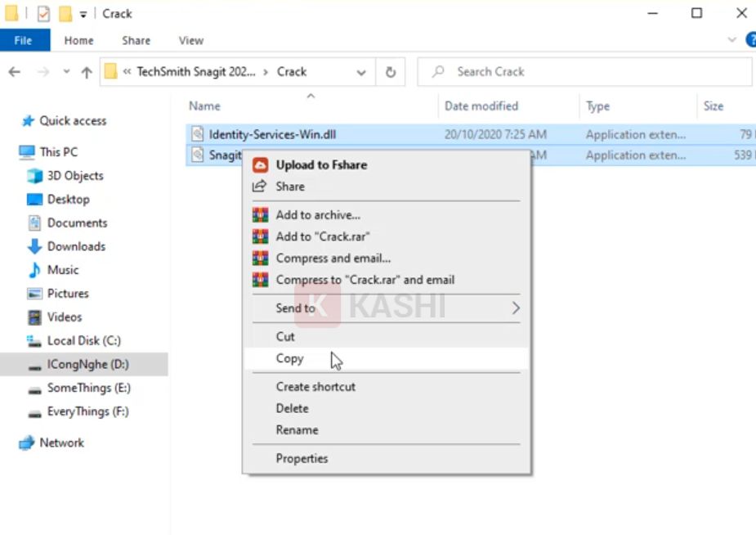Click the up-arrow to parent folder

[86, 72]
